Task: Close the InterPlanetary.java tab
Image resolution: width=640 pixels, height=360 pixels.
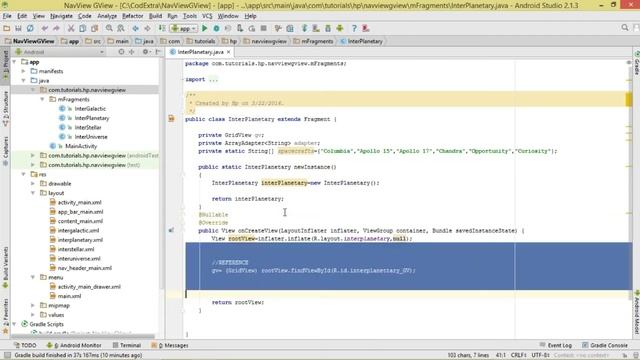Action: tap(229, 52)
